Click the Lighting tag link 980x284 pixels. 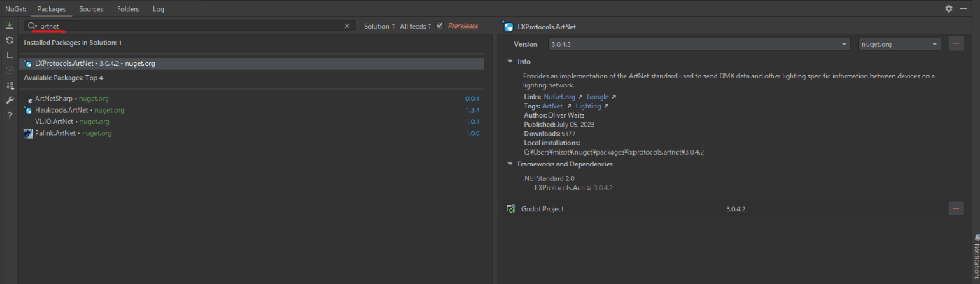pyautogui.click(x=588, y=106)
